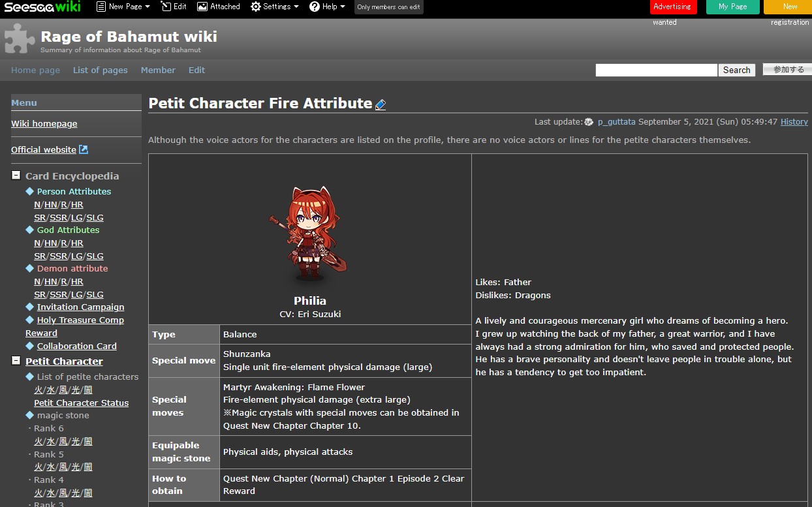Open Demon attribute sidebar item
The width and height of the screenshot is (812, 507).
(72, 268)
